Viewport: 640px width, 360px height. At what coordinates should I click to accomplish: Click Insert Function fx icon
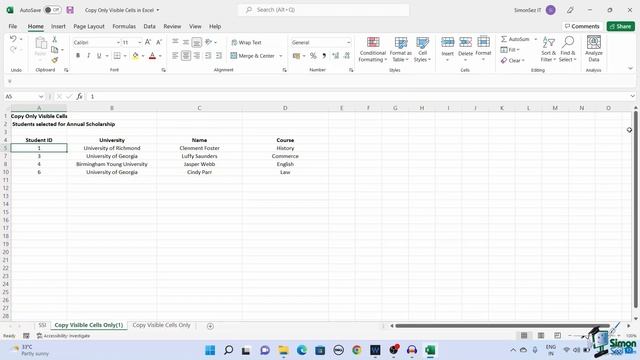pos(79,97)
